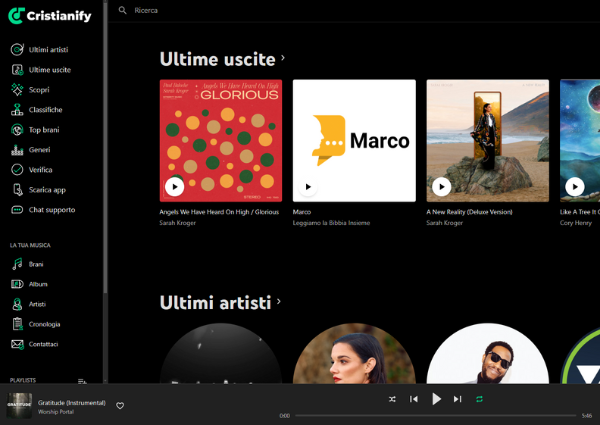Go to Ultime uscite in sidebar
The image size is (600, 425).
tap(50, 70)
